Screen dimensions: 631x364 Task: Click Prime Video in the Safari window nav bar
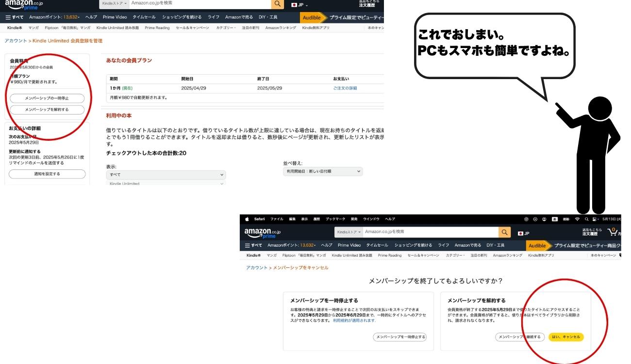[349, 245]
